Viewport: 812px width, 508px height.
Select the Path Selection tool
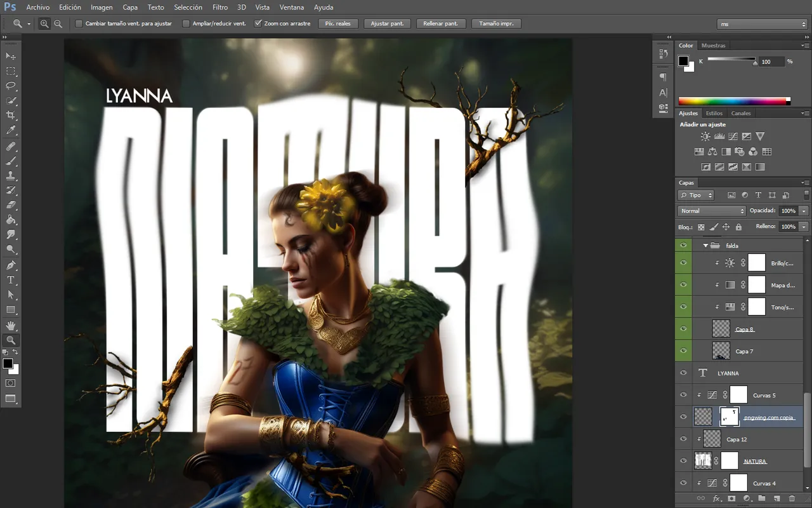pyautogui.click(x=11, y=295)
